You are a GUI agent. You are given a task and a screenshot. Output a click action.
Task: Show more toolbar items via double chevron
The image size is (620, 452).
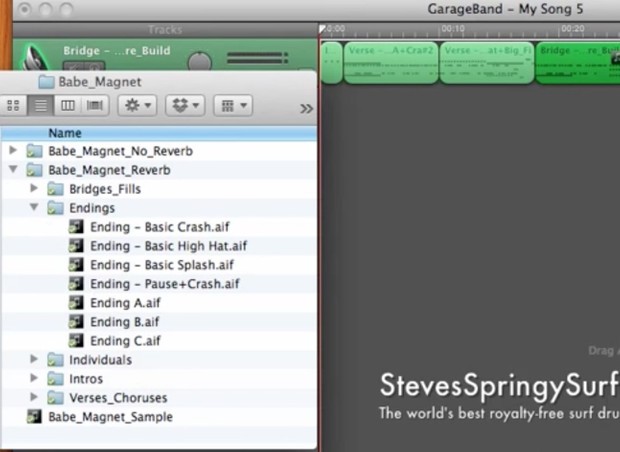[306, 108]
